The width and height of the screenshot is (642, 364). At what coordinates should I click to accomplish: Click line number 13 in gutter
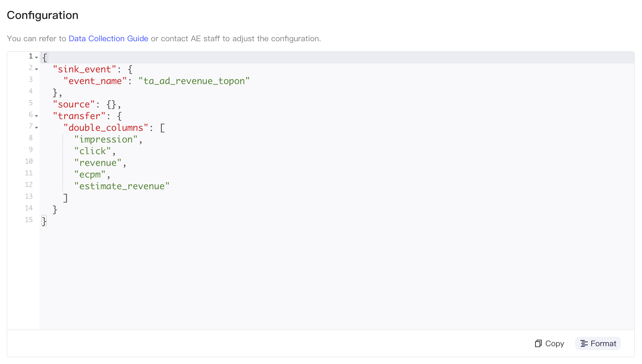pos(29,196)
